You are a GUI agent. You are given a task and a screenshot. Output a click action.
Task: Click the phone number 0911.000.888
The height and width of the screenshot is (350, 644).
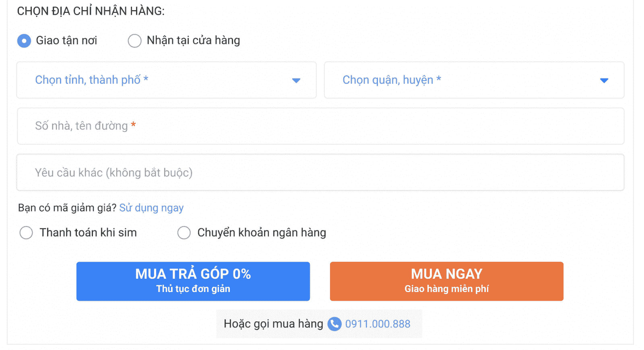click(x=378, y=324)
